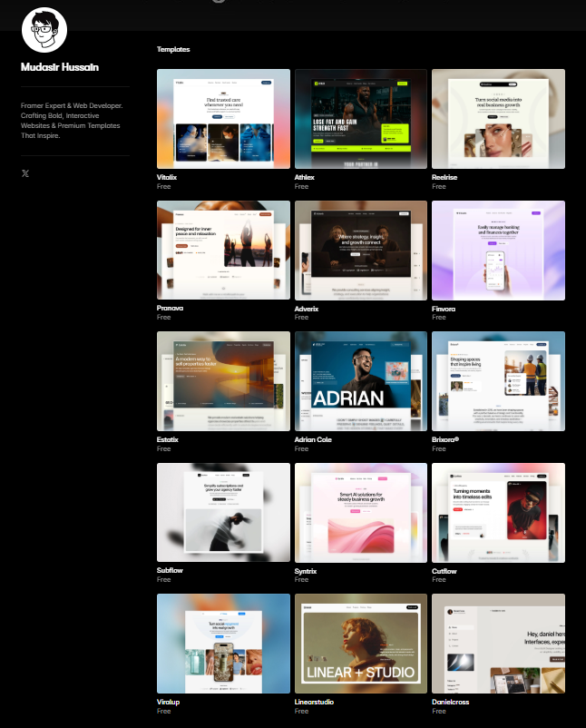Click Mudasir Hussain's avatar picture

click(44, 30)
